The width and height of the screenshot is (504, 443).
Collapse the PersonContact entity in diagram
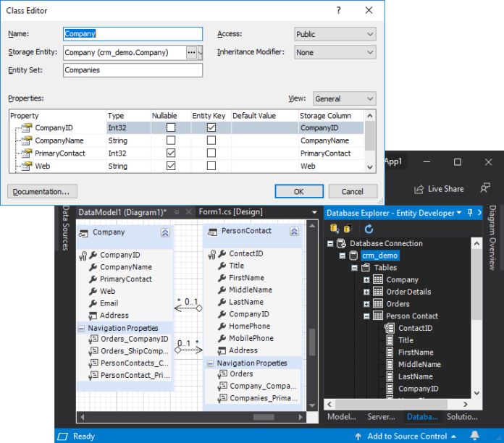pyautogui.click(x=294, y=232)
